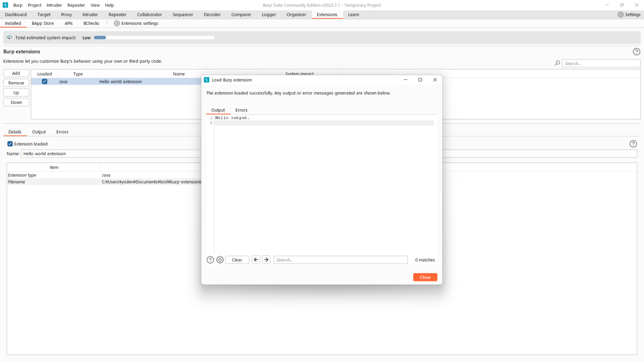Open the Help menu
Screen dimensions: 644x362
tap(109, 5)
